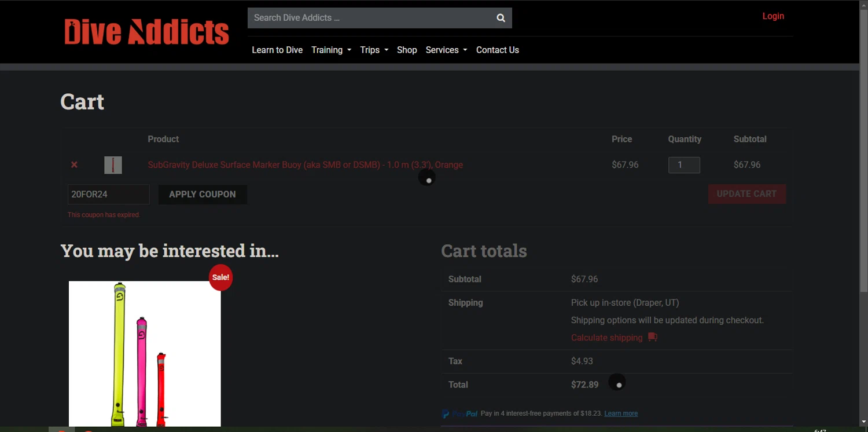Click the Cart totals heading

(x=484, y=251)
